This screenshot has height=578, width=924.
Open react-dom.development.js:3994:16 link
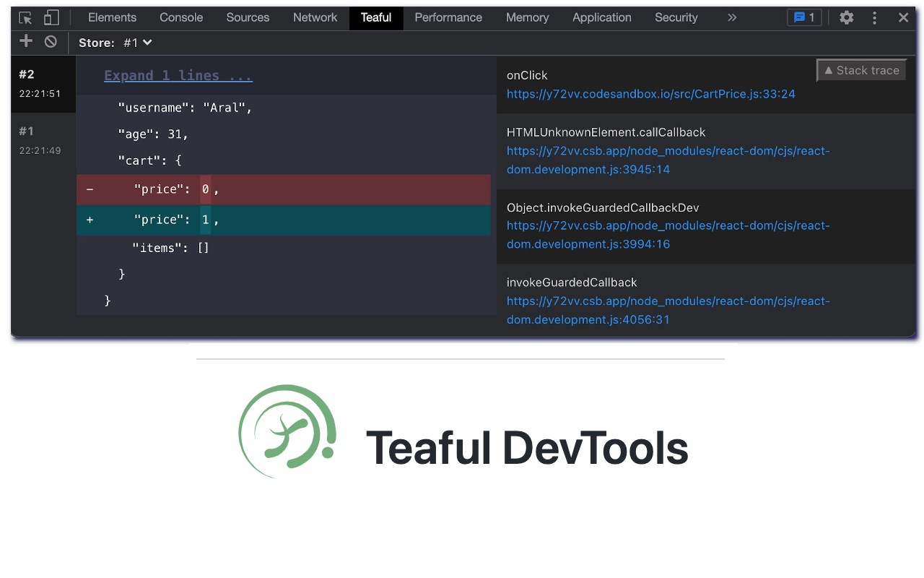(668, 235)
